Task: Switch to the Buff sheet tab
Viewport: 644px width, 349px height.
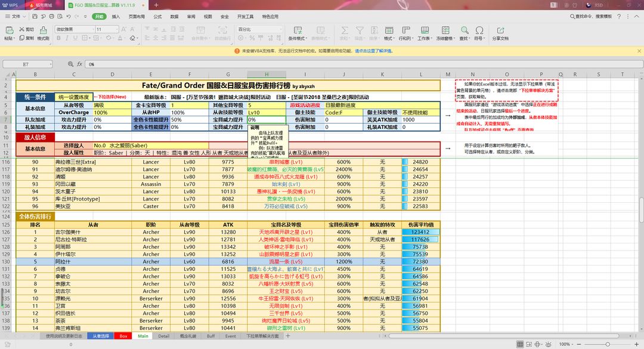Action: point(210,336)
